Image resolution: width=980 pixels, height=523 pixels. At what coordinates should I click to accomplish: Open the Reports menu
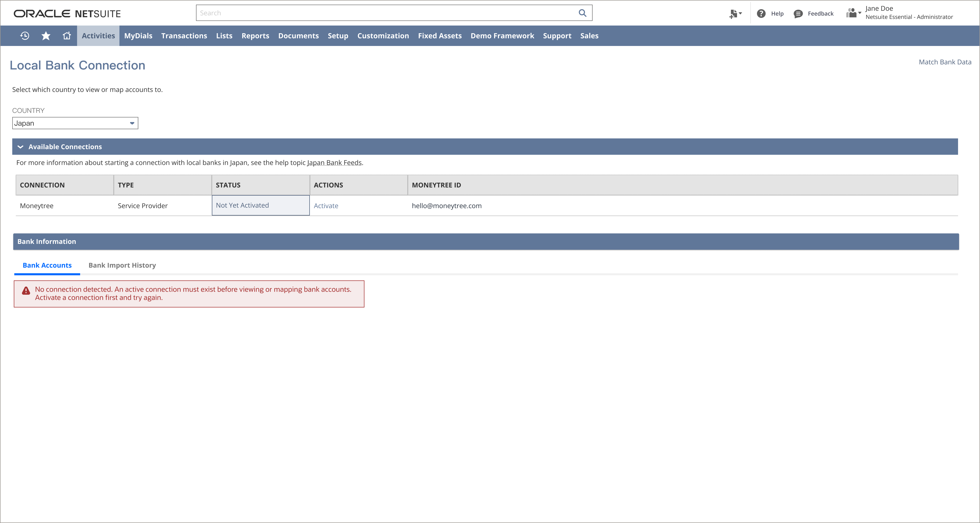pyautogui.click(x=255, y=36)
